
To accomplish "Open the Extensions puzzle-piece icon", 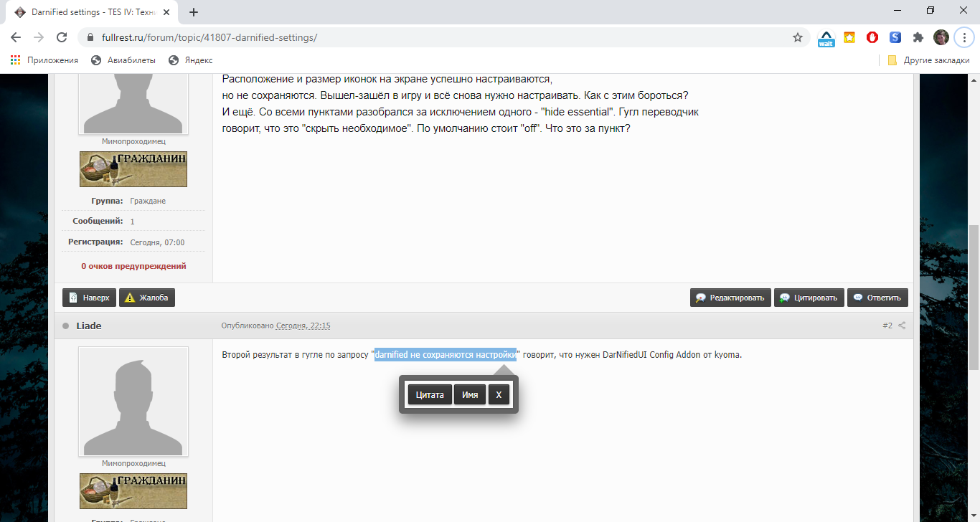I will tap(918, 37).
